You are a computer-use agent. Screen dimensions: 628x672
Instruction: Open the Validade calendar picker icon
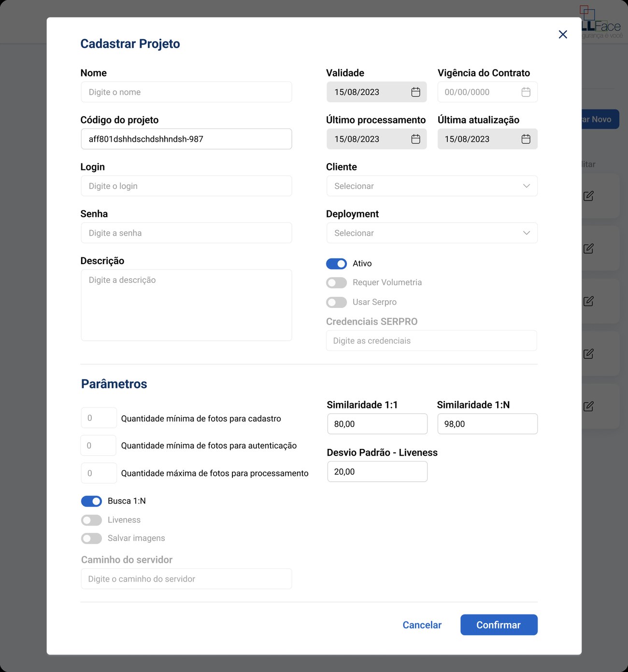tap(415, 92)
